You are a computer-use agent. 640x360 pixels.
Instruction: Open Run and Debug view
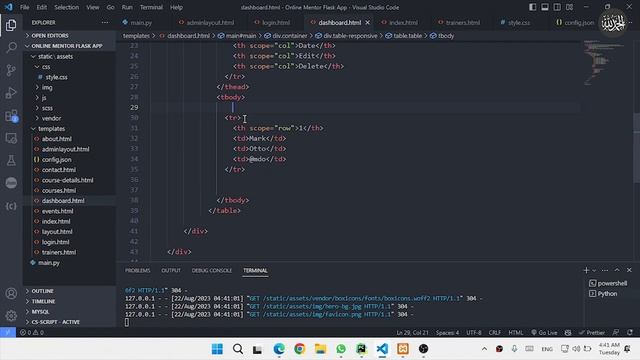pos(11,93)
